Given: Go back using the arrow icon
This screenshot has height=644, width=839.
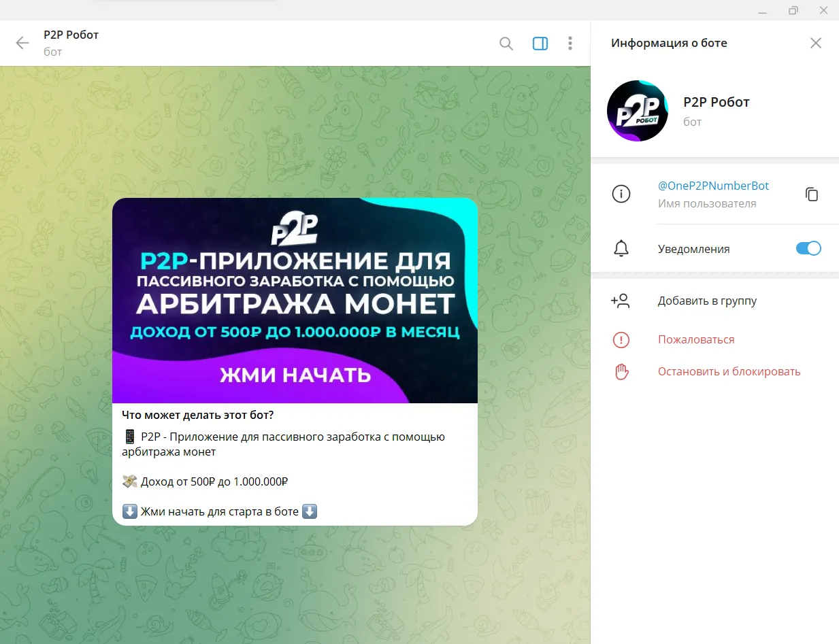Looking at the screenshot, I should tap(22, 44).
